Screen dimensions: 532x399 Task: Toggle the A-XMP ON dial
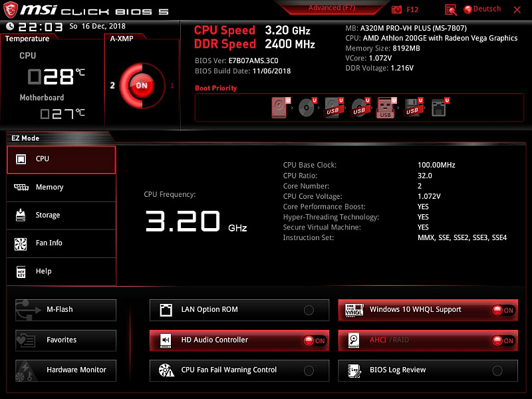coord(142,85)
